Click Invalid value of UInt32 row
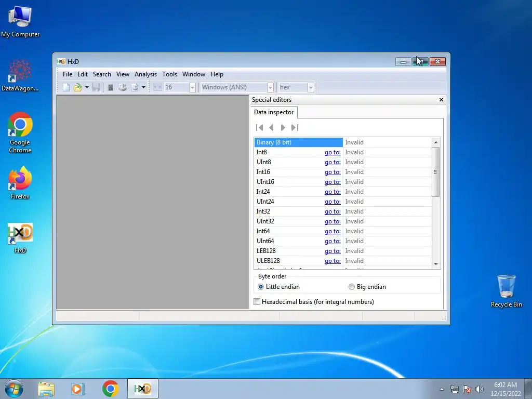The image size is (532, 399). click(354, 221)
